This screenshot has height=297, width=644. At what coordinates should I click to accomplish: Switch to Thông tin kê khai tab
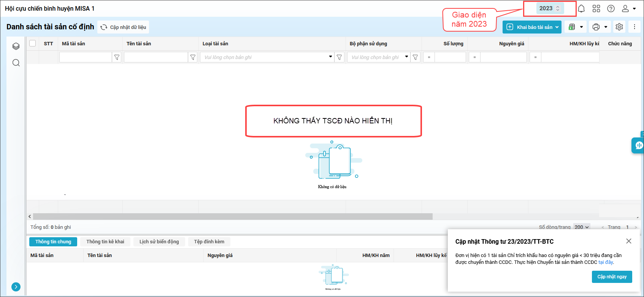click(x=105, y=242)
